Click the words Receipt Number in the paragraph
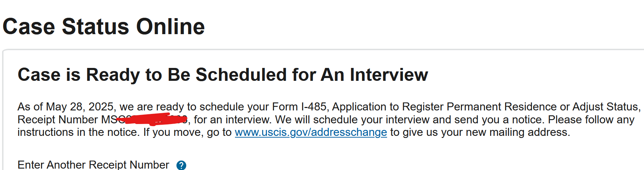 (57, 119)
